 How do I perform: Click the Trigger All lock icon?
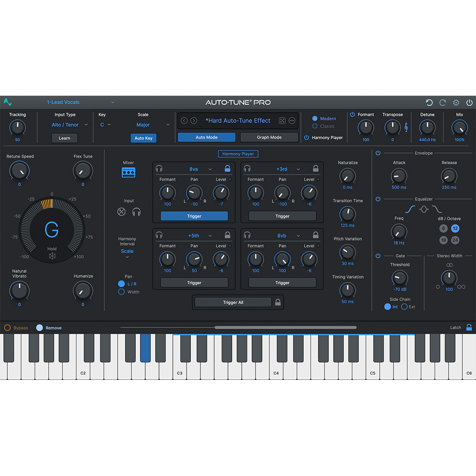278,302
